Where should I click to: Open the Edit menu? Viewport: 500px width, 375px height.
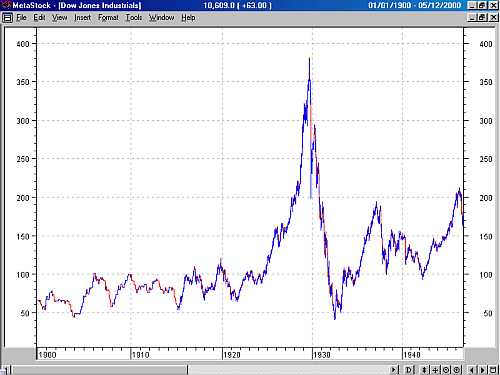pyautogui.click(x=39, y=17)
